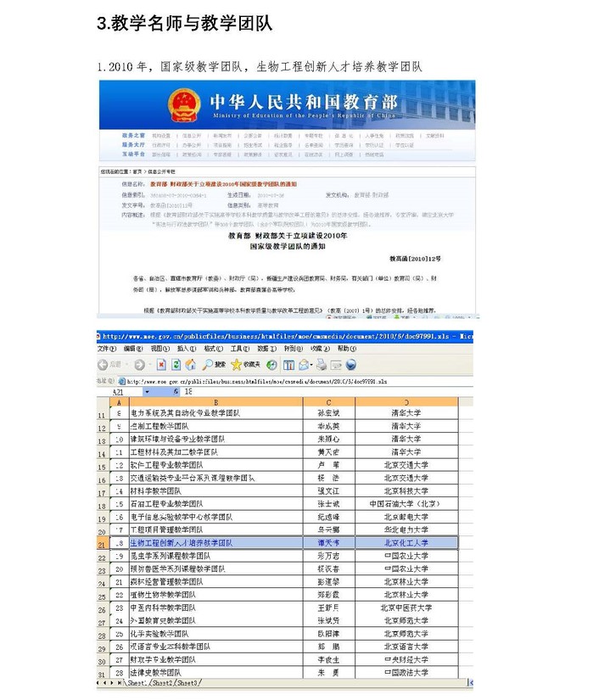
Task: Open the 视图(V) menu
Action: (160, 349)
